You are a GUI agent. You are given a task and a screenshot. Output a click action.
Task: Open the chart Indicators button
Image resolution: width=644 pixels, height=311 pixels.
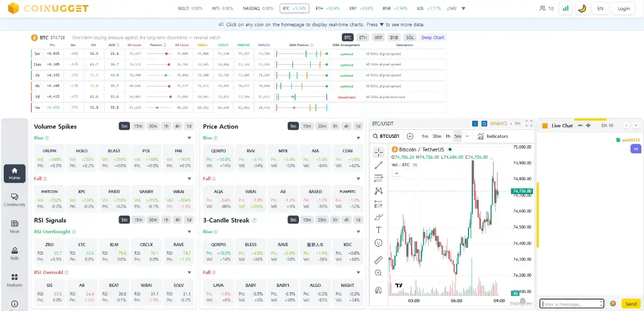click(x=493, y=136)
